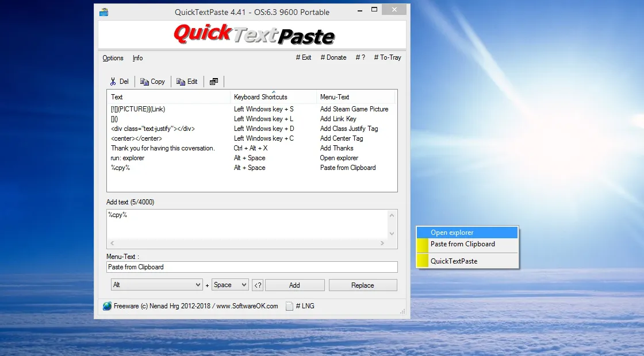644x356 pixels.
Task: Click the # Exit menu item
Action: [x=304, y=57]
